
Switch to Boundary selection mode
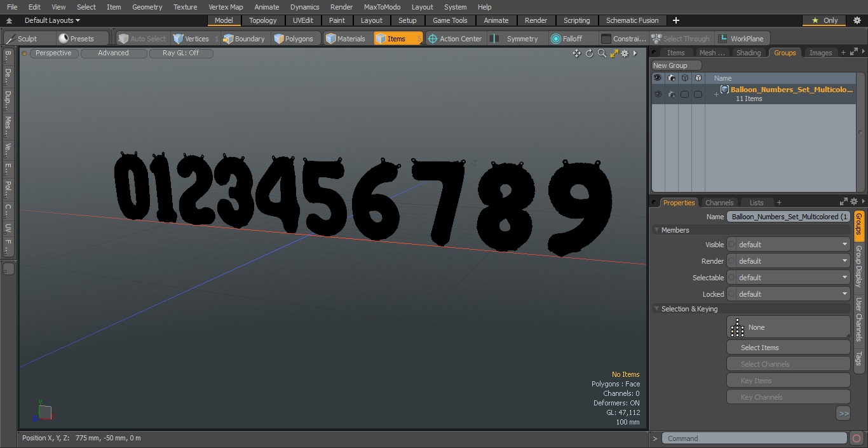pos(244,39)
